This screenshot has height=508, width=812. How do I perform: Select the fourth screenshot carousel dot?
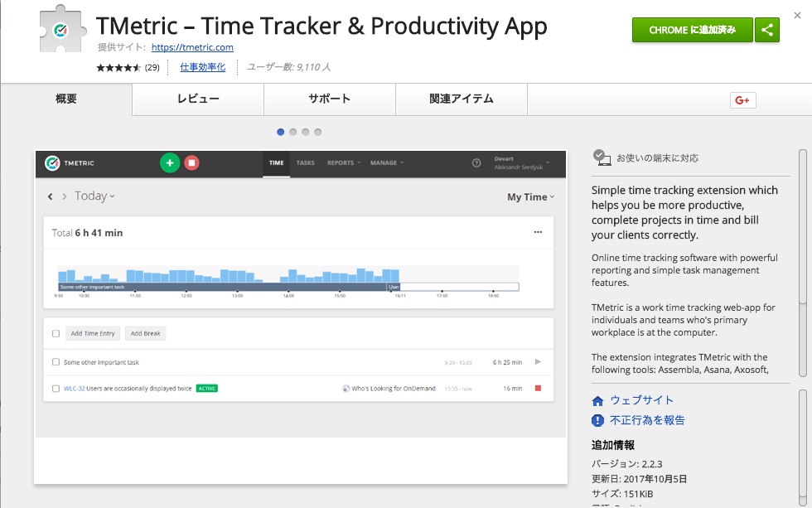click(318, 132)
